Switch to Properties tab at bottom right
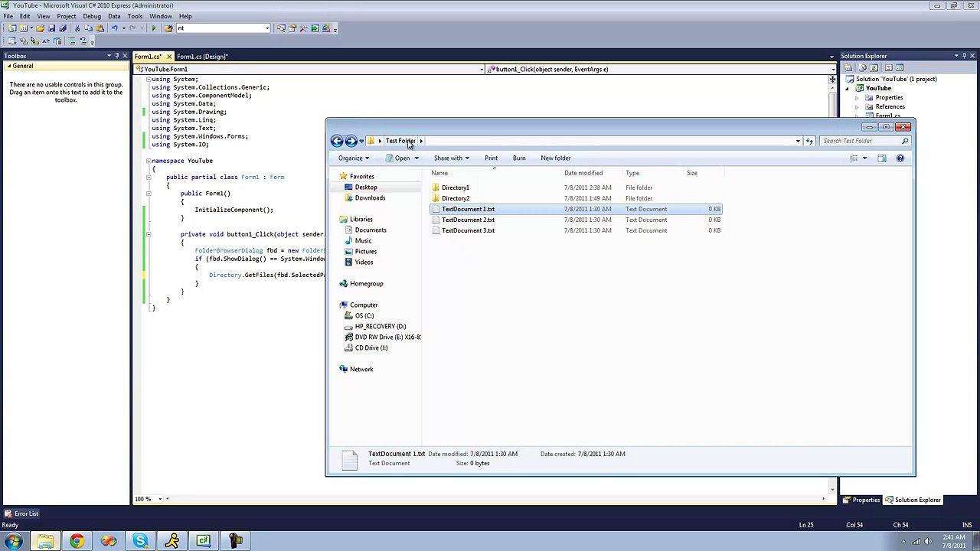This screenshot has height=551, width=980. click(861, 500)
